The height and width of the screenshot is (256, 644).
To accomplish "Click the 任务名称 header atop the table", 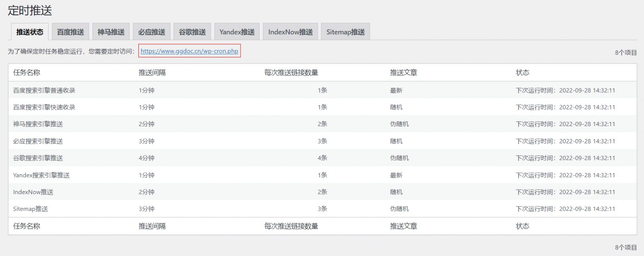I will [27, 72].
